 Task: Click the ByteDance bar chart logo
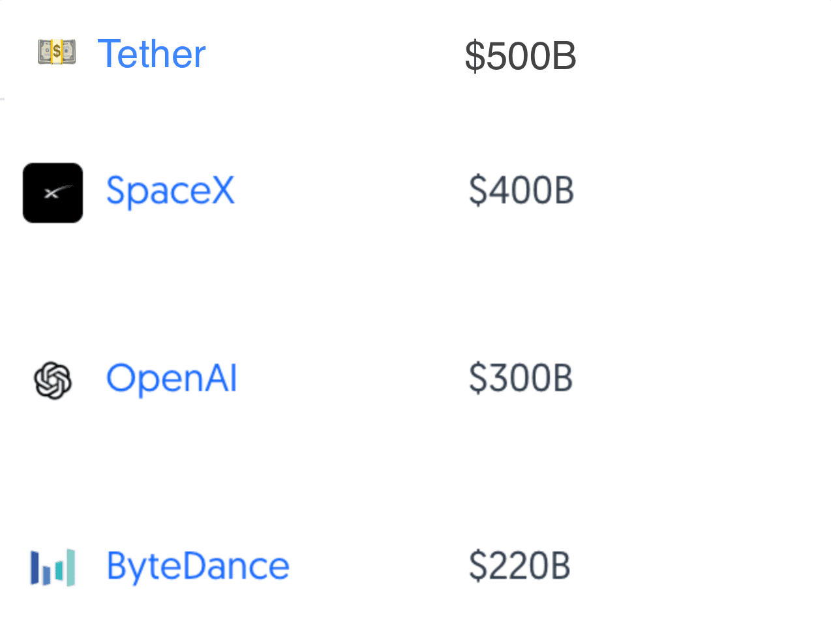pos(52,567)
